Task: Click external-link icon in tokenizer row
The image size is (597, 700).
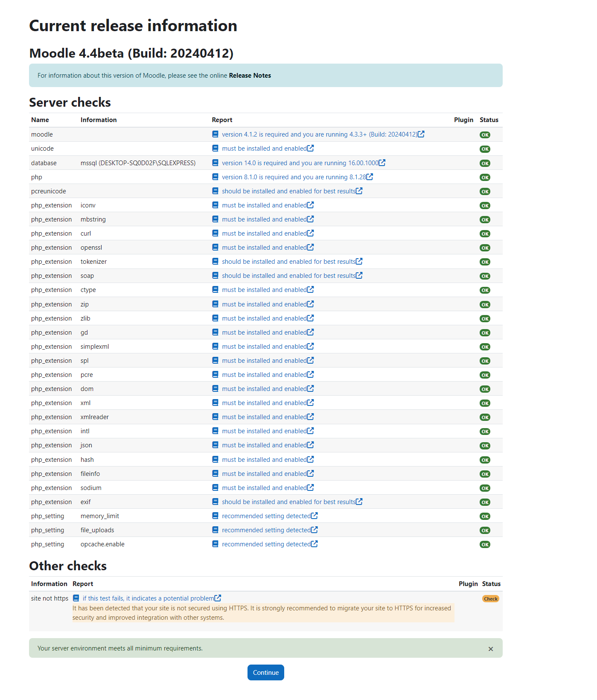Action: (359, 261)
